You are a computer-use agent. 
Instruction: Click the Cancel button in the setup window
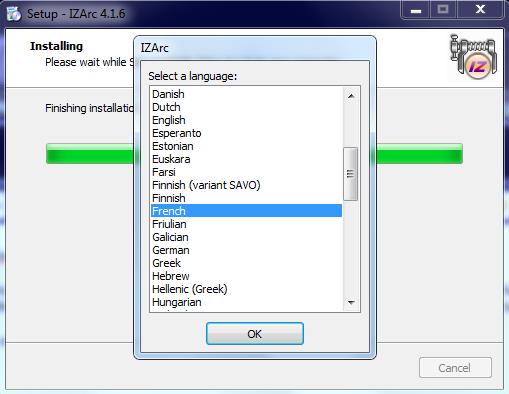click(x=455, y=368)
